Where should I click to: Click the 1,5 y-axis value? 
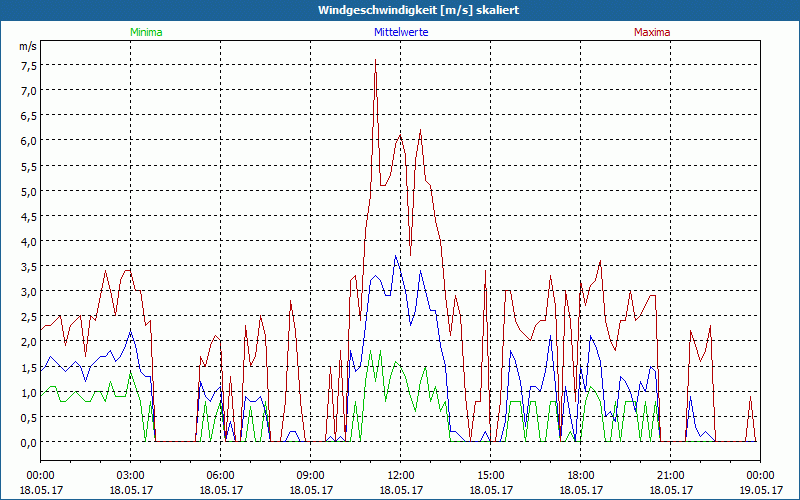tap(29, 367)
